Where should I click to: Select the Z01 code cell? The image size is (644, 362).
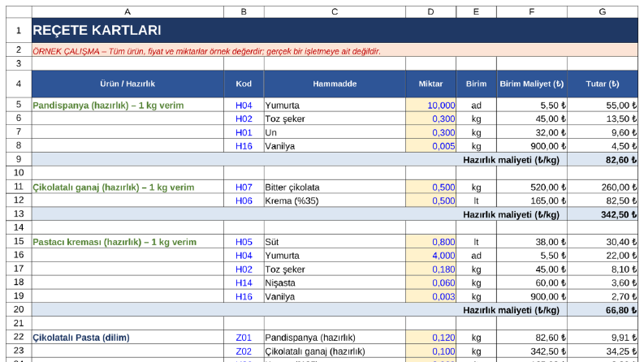[x=244, y=338]
